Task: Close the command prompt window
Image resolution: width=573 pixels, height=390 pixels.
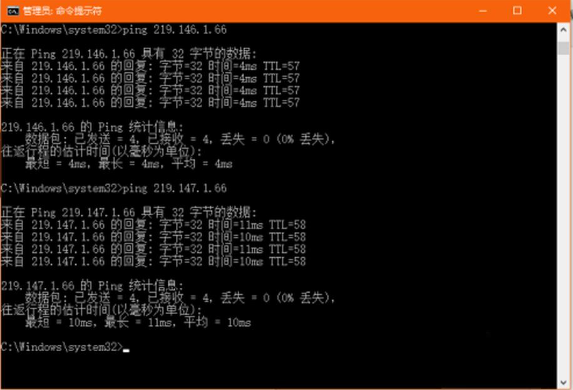Action: [552, 11]
